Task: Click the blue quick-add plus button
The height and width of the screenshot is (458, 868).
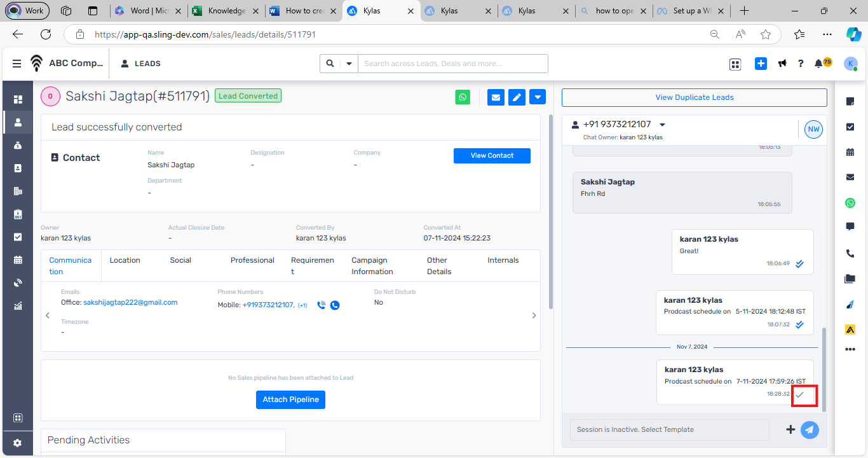Action: [x=761, y=64]
